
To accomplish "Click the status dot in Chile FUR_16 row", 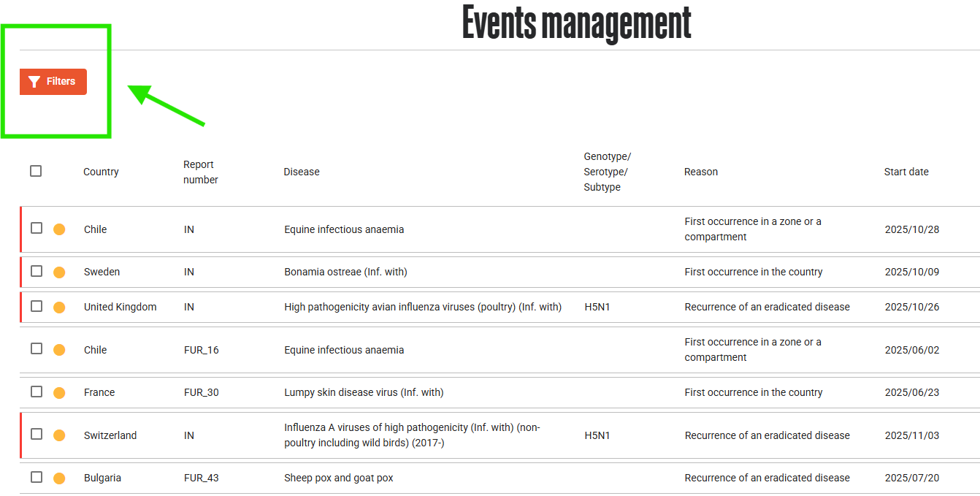I will 59,350.
